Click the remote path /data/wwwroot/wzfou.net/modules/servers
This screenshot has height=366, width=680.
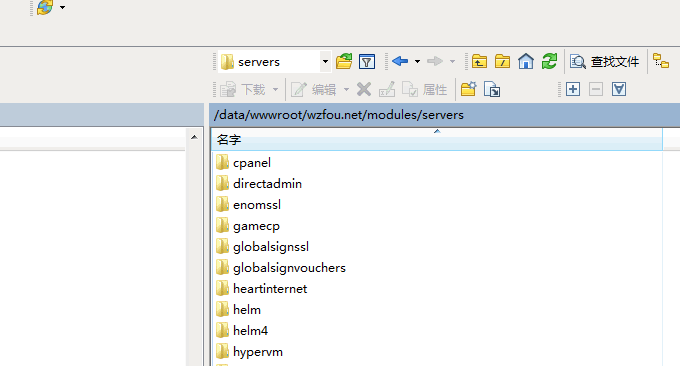339,115
